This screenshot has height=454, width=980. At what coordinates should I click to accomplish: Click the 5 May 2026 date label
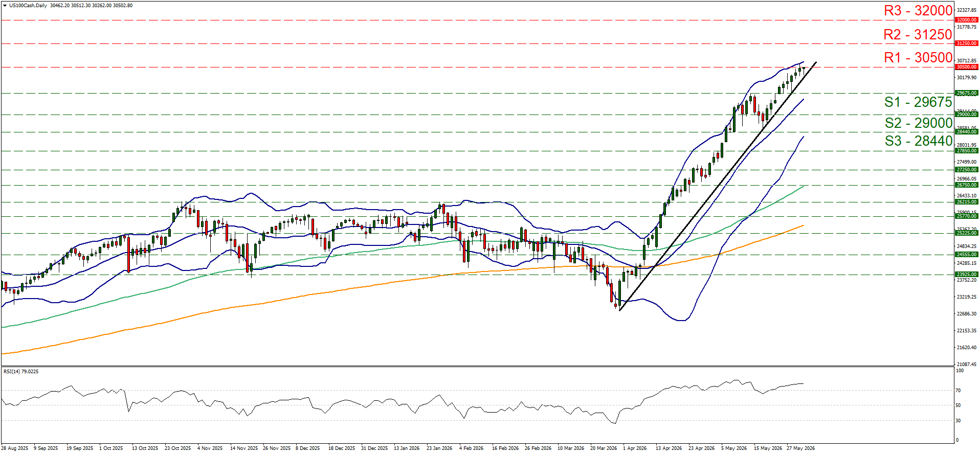point(734,448)
